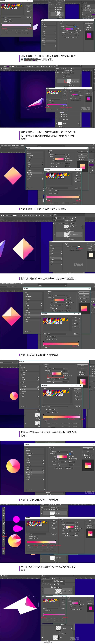The height and width of the screenshot is (644, 95).
Task: Select the Type tool in the small-circle screenshot toolbar
Action: click(x=4, y=531)
